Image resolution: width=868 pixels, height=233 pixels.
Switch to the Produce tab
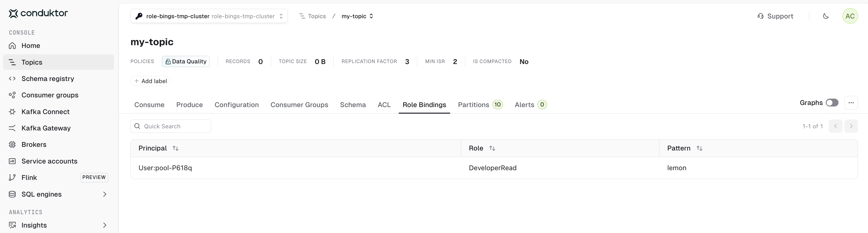tap(189, 105)
